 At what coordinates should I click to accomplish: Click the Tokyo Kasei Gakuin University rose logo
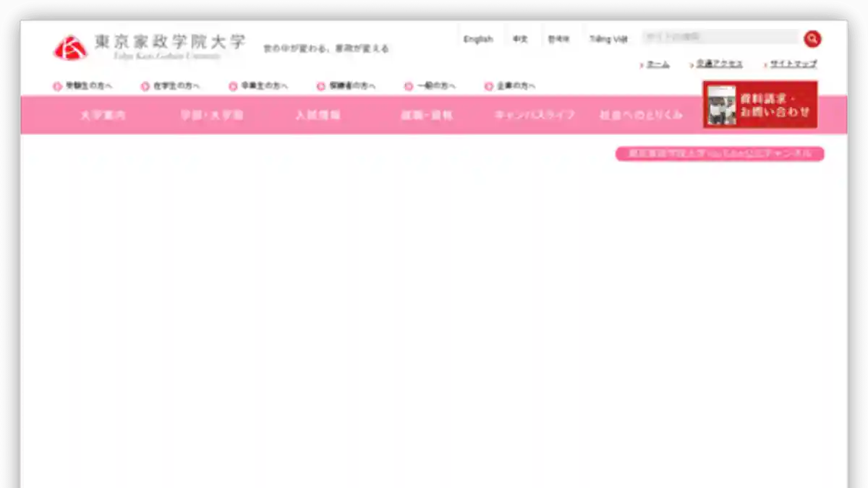tap(70, 48)
